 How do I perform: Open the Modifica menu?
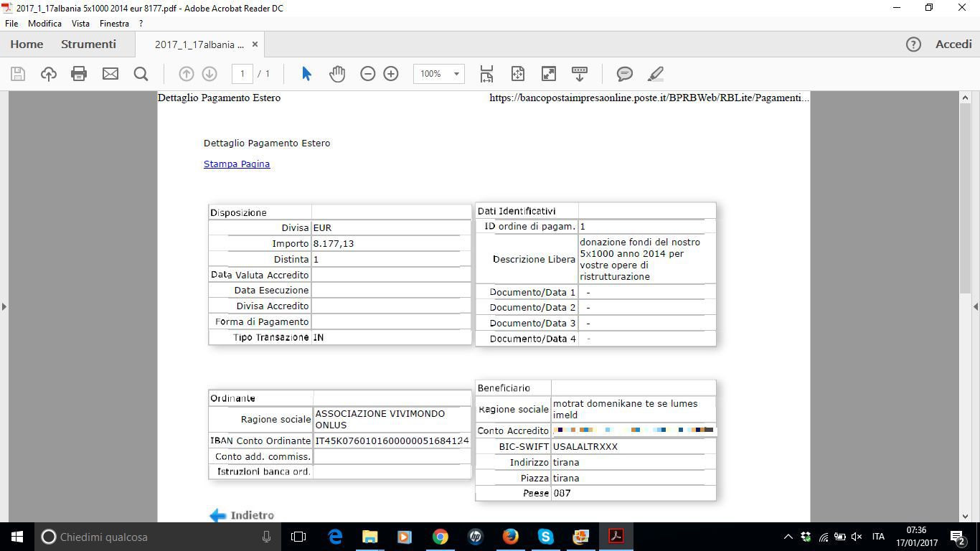coord(44,24)
